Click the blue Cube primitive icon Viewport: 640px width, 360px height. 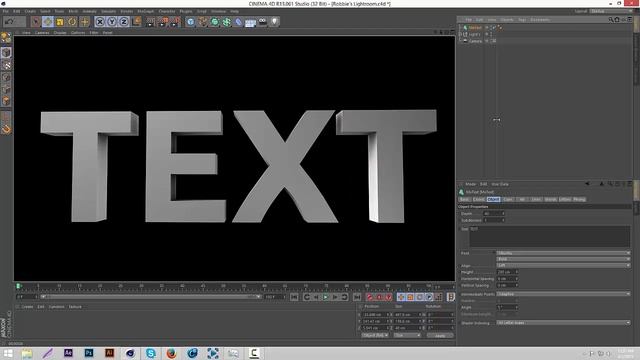[x=191, y=22]
